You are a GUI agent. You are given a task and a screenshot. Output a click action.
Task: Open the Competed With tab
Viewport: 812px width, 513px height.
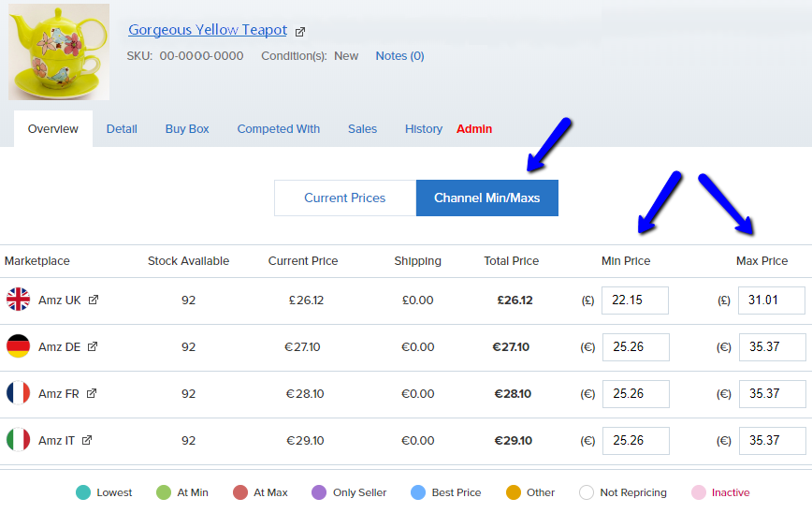point(278,129)
